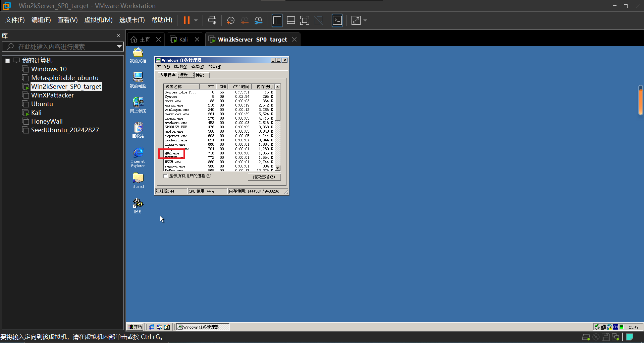
Task: Click the shared folder desktop icon
Action: 138,181
